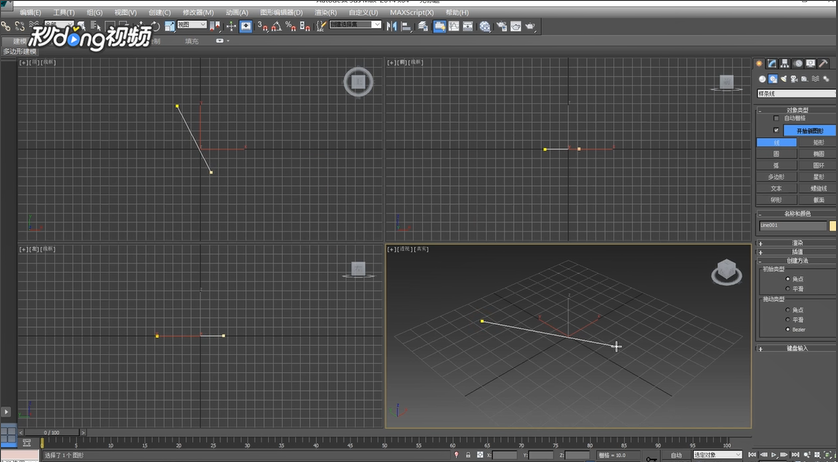Select the Geometry category icon
This screenshot has width=838, height=462.
(762, 79)
